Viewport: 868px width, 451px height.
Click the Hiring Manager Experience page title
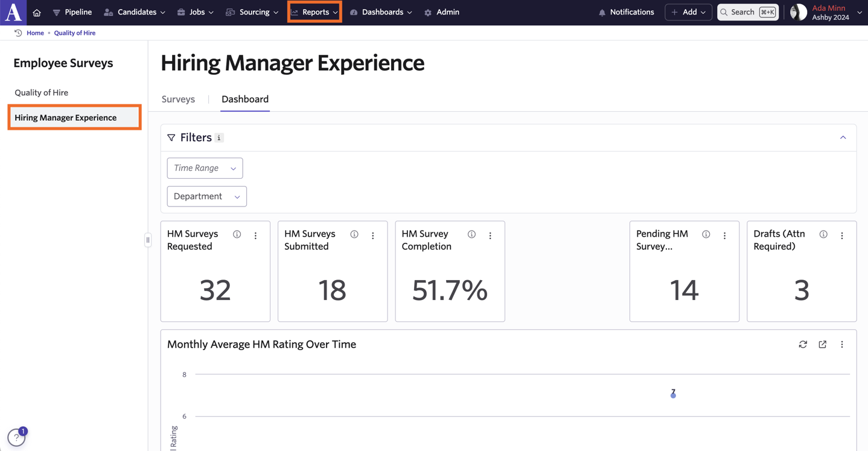[293, 63]
